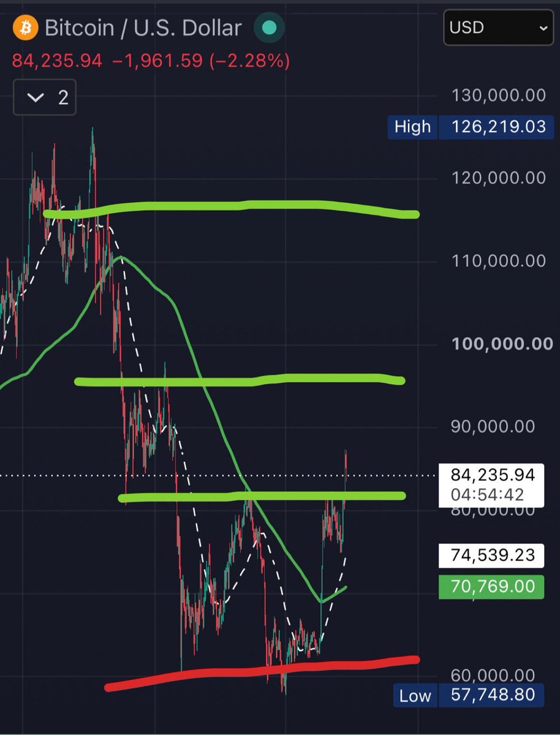Expand the collapsed indicators legend showing 2
560x735 pixels.
click(45, 97)
